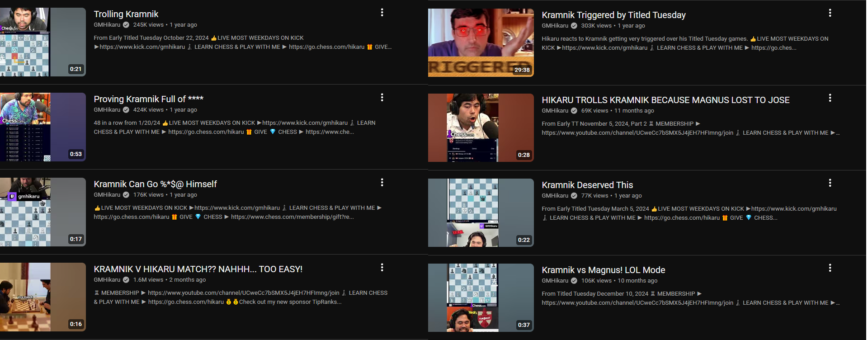The image size is (868, 340).
Task: Visit GMHikaru channel under Trolling Kramnik
Action: (x=107, y=25)
